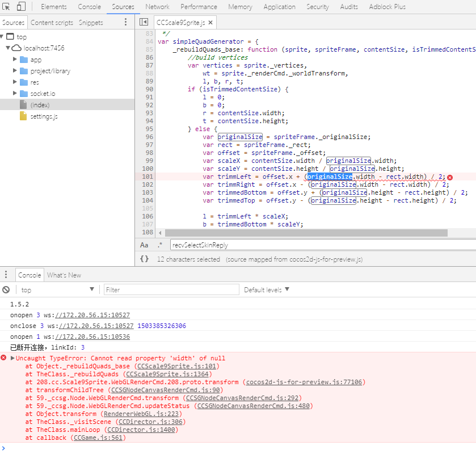Close the CCScale9Sprite.js file tab
This screenshot has height=454, width=476.
coord(210,23)
